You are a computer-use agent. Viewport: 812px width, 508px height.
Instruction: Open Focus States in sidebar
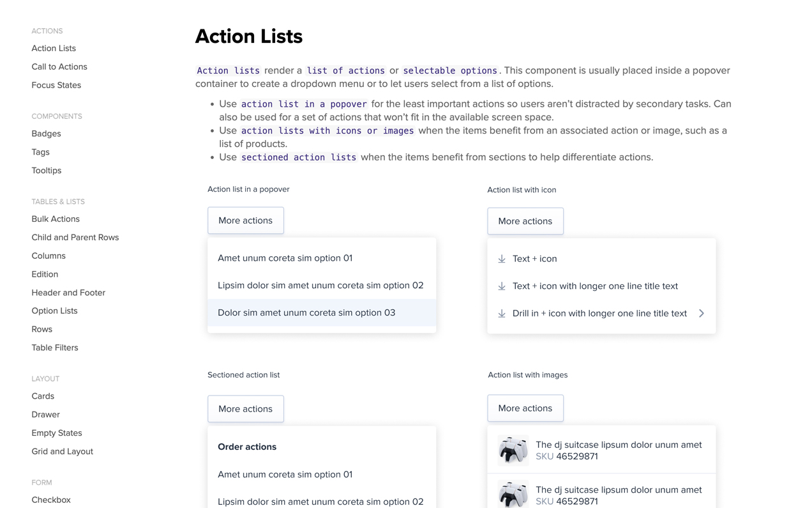tap(56, 85)
